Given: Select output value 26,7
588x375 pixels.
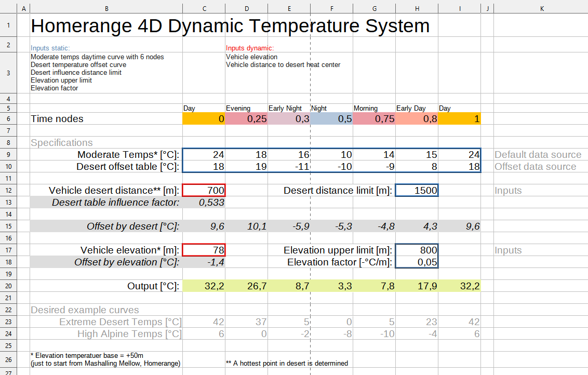Looking at the screenshot, I should (246, 286).
